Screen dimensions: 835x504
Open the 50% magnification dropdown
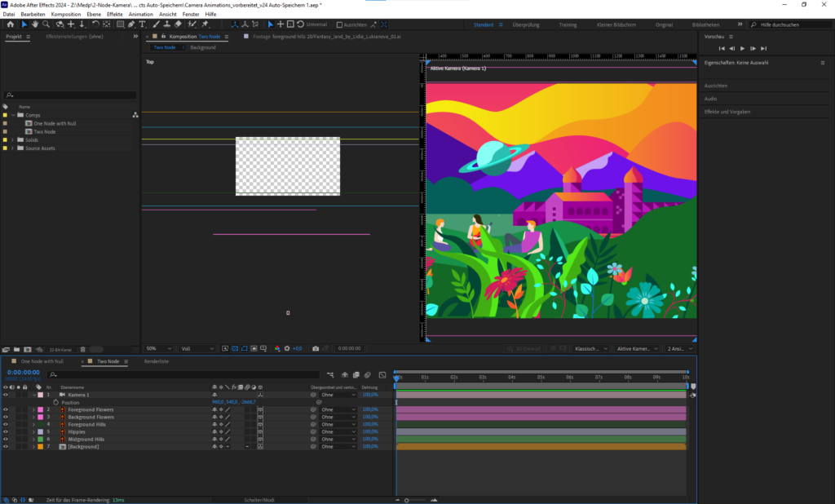point(158,348)
